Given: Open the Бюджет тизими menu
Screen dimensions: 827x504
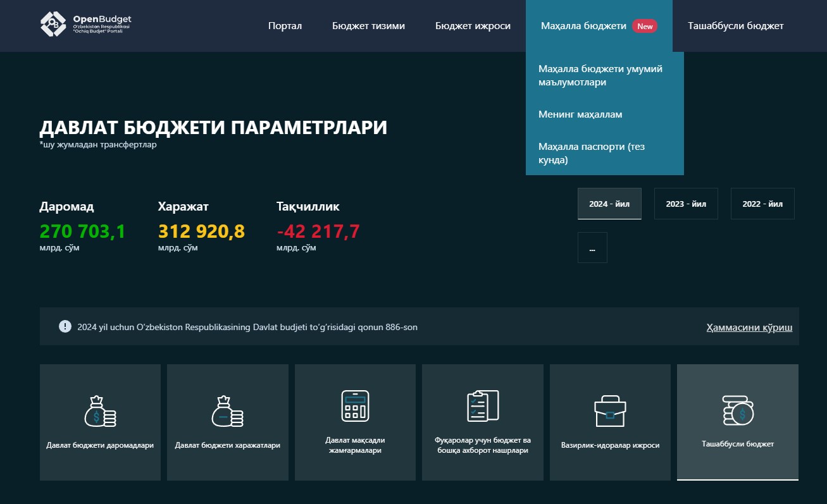Looking at the screenshot, I should coord(368,26).
